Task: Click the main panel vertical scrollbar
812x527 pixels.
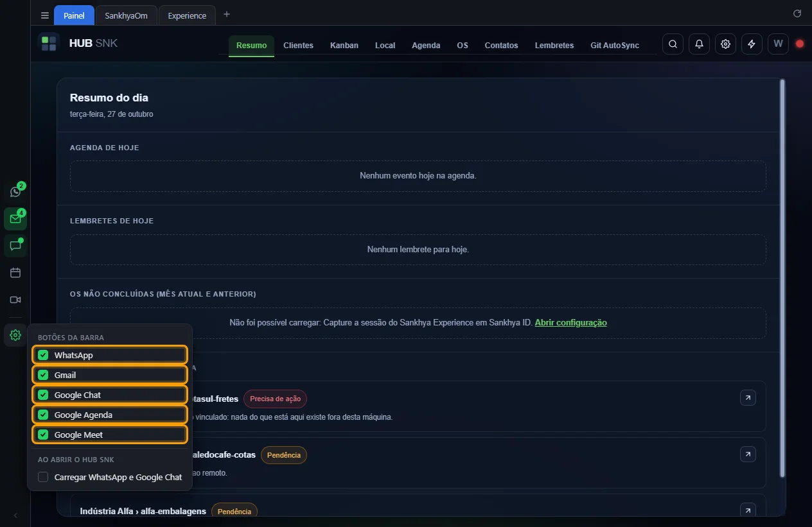Action: (782, 278)
